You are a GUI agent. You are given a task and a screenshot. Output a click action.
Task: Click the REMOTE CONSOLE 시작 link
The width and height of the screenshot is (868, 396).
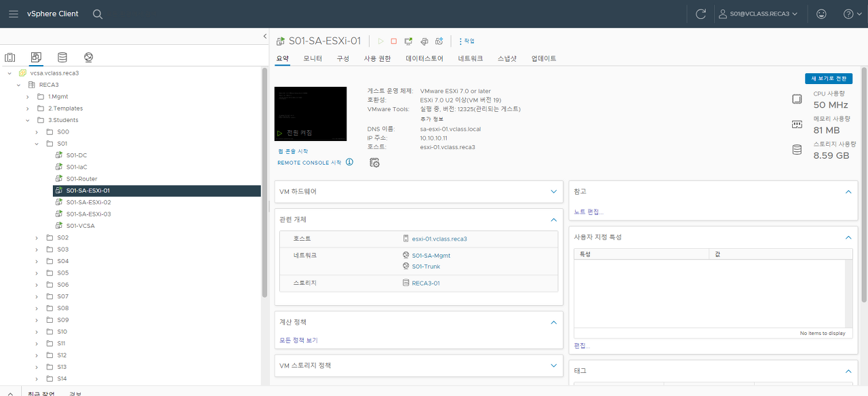click(x=309, y=163)
